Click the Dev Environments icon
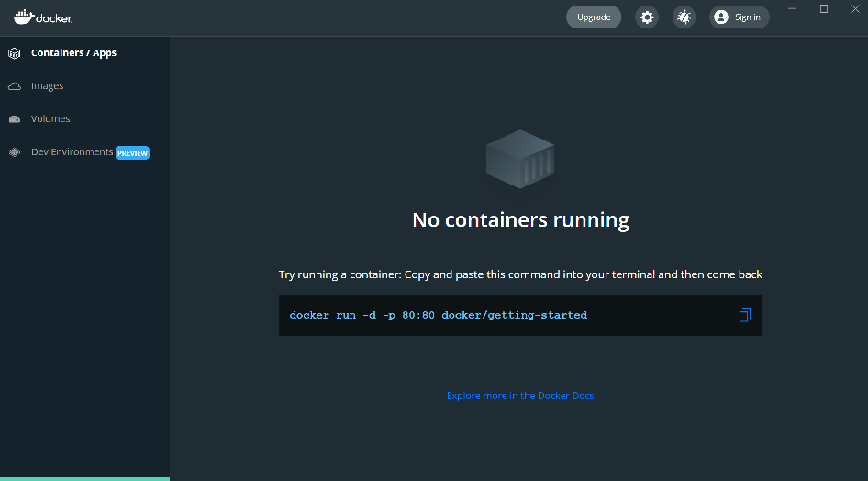Viewport: 868px width, 481px height. pyautogui.click(x=15, y=152)
